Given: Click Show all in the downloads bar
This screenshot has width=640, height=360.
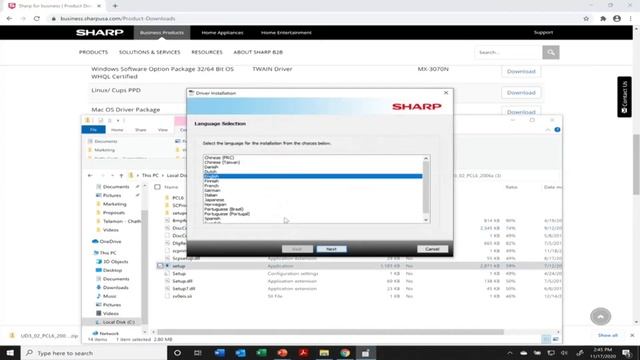Looking at the screenshot, I should point(608,335).
